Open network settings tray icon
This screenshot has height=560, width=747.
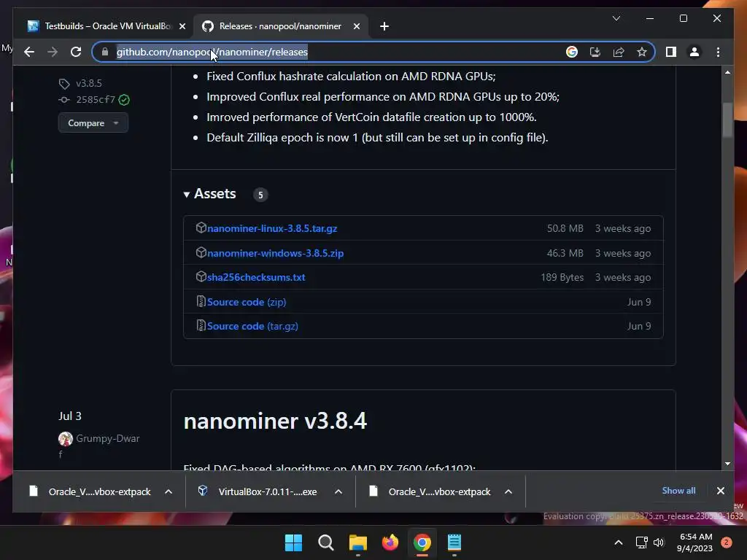pyautogui.click(x=641, y=542)
